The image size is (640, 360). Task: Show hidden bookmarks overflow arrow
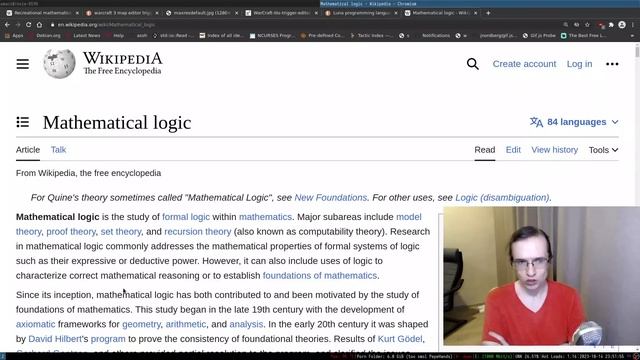[633, 36]
